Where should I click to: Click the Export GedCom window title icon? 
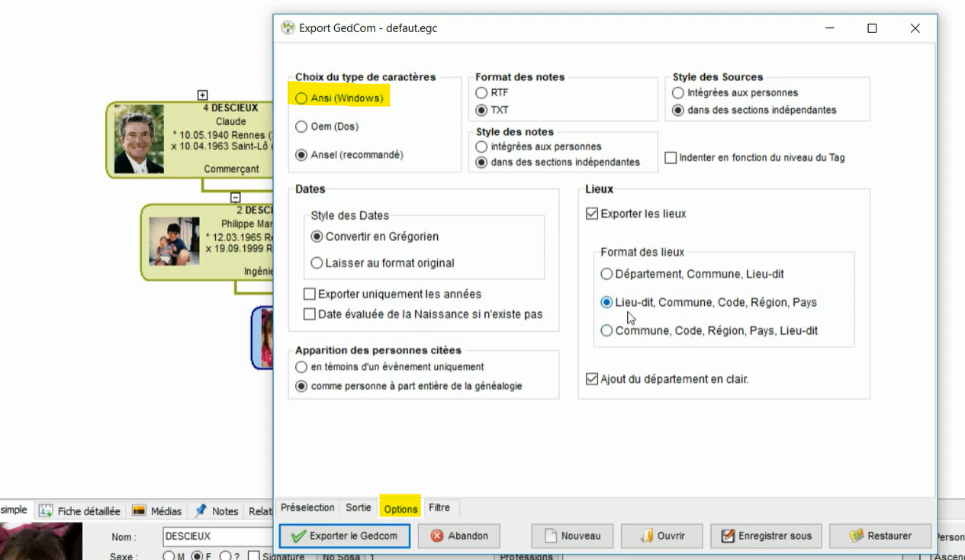click(288, 28)
